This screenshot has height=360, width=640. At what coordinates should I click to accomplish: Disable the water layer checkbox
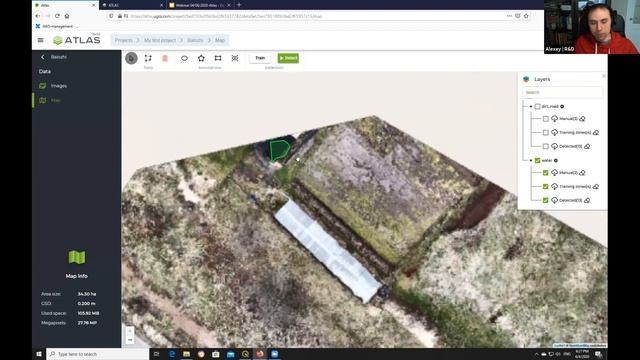538,160
